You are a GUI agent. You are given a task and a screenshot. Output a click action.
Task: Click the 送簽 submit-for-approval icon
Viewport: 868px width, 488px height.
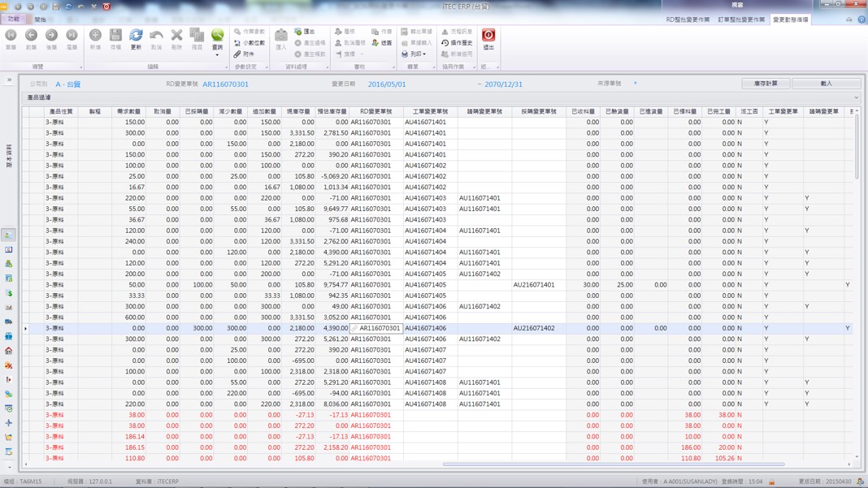pyautogui.click(x=382, y=43)
